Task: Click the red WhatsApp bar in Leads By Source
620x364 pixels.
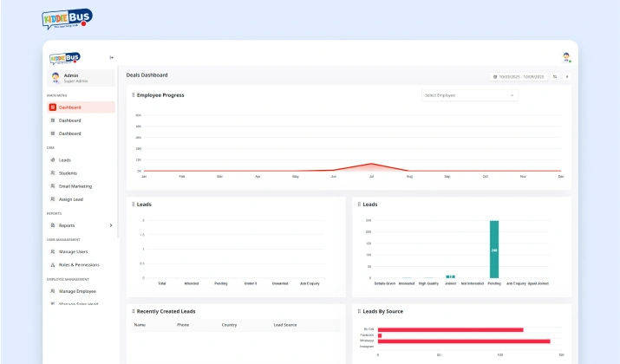Action: 464,341
